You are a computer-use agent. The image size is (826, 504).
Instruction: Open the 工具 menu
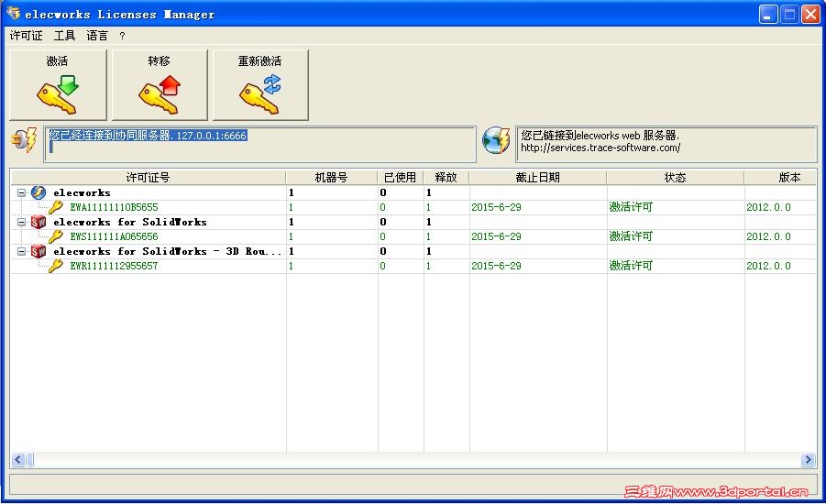coord(64,36)
